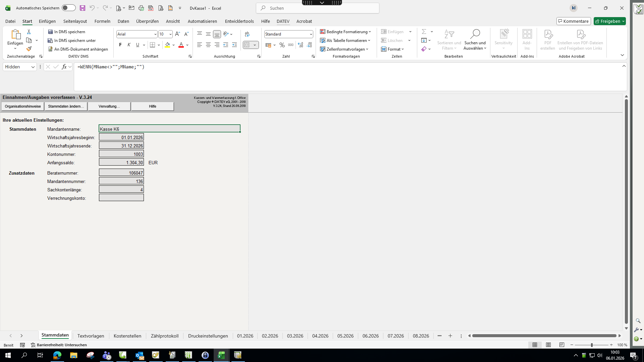644x362 pixels.
Task: Click the Organisationshinweise button
Action: [x=23, y=106]
